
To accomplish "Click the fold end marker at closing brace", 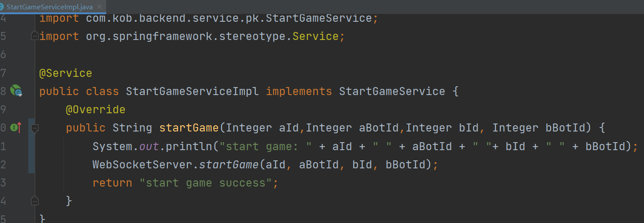I will 35,201.
